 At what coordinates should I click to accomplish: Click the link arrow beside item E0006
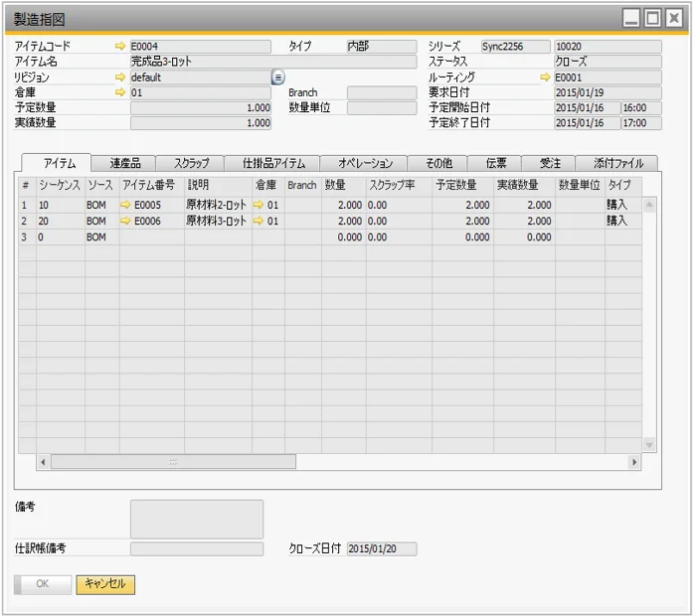(125, 221)
